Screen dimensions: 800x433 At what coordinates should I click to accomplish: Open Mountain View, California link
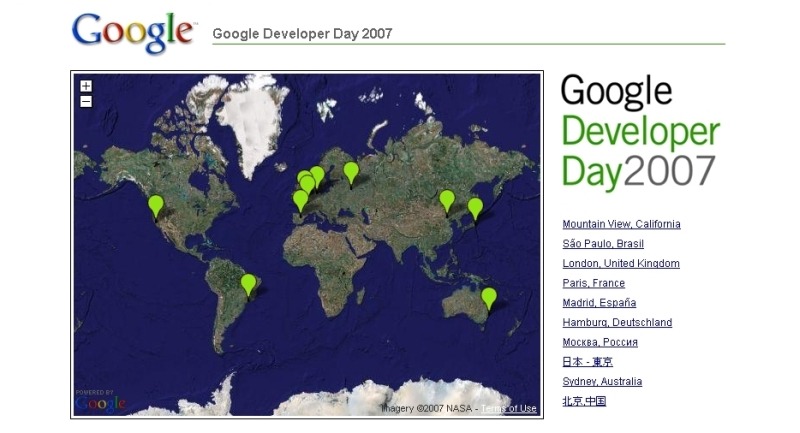point(621,224)
